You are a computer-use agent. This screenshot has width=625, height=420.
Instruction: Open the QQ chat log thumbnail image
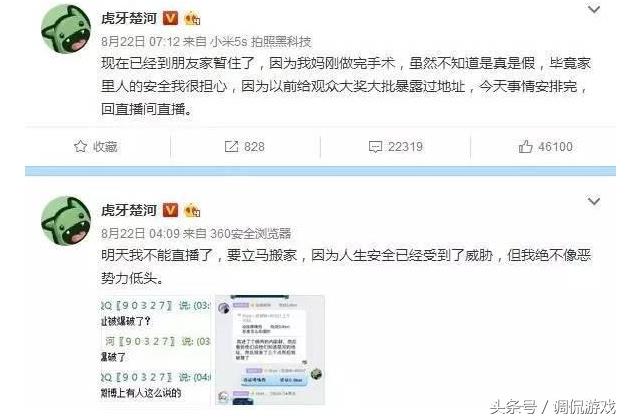[x=155, y=350]
